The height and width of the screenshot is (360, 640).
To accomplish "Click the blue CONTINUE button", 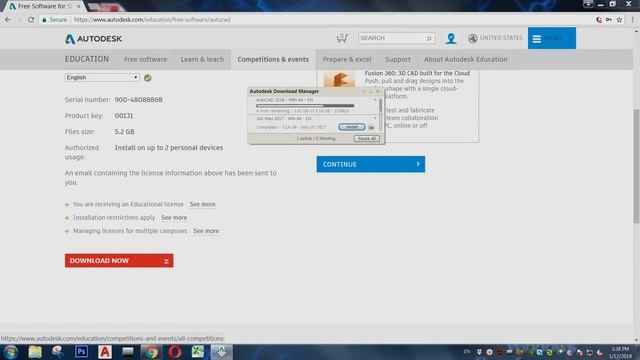I will (x=371, y=164).
